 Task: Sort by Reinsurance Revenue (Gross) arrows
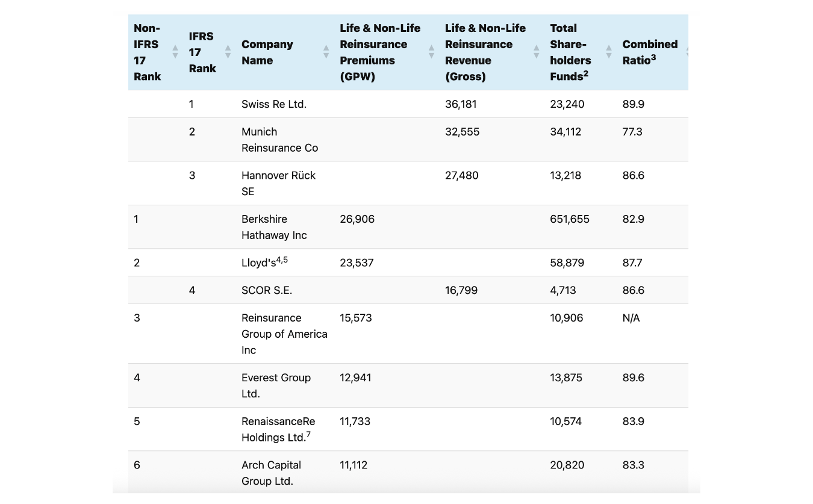point(537,52)
